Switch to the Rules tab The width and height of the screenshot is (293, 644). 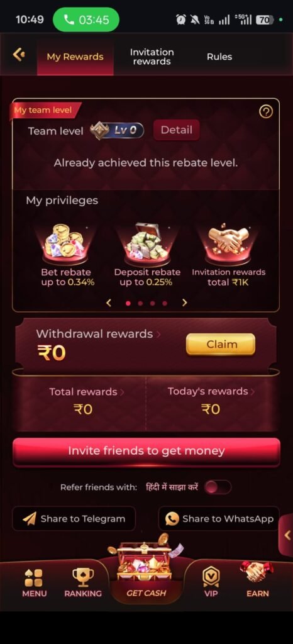click(x=219, y=57)
